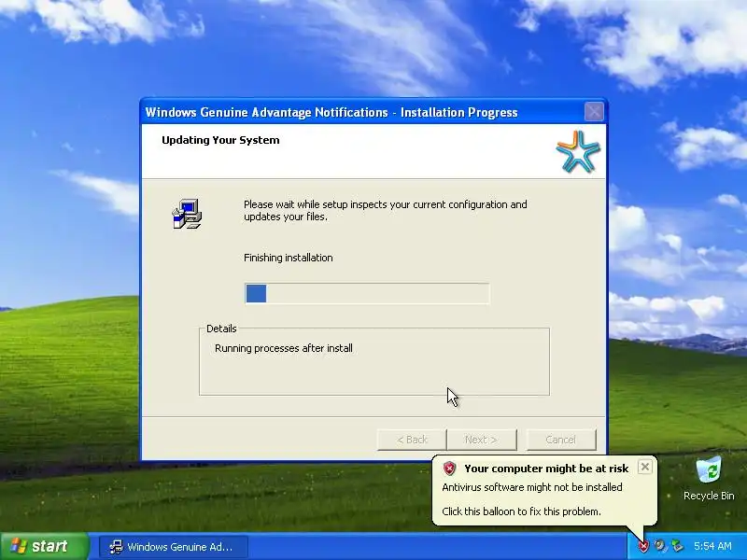Open the Start menu
The width and height of the screenshot is (747, 560).
[45, 546]
